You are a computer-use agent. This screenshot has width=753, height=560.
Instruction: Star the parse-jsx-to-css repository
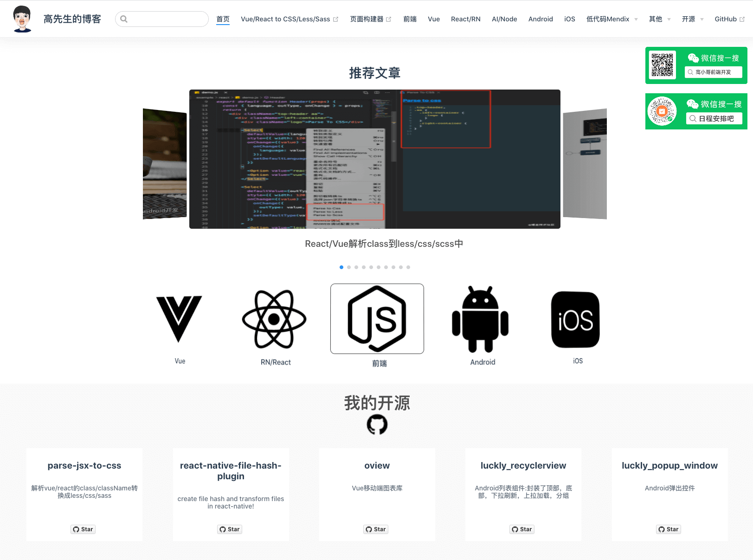[83, 529]
